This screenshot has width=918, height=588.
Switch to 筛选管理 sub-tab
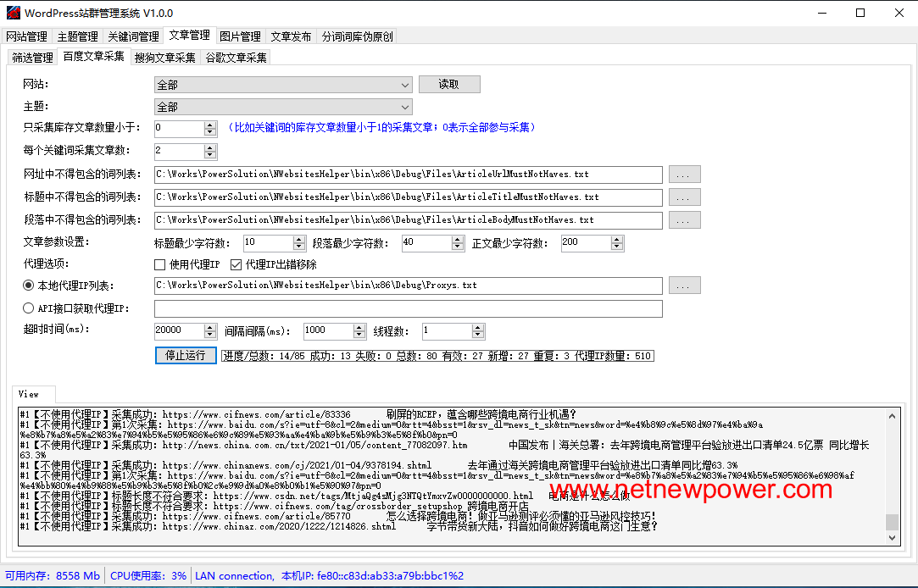click(33, 58)
